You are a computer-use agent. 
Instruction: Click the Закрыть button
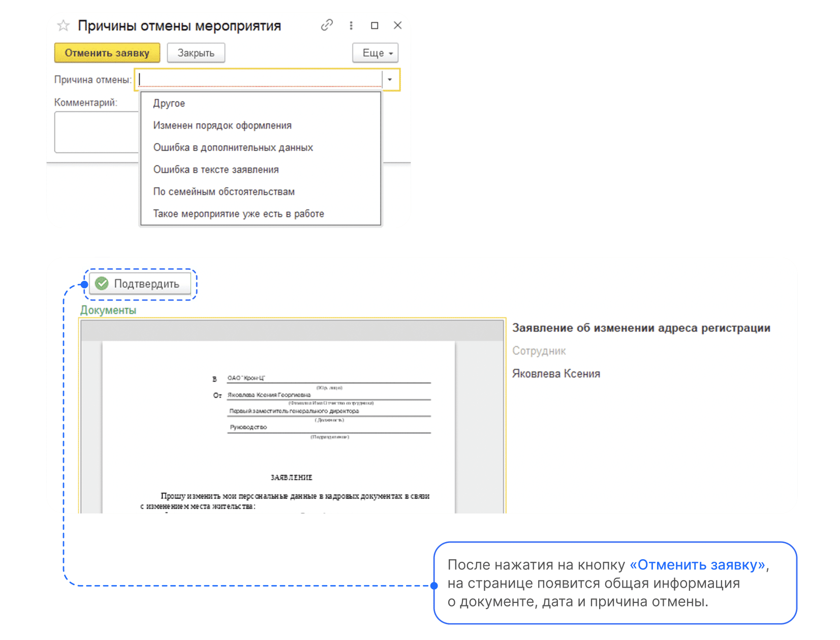tap(196, 53)
